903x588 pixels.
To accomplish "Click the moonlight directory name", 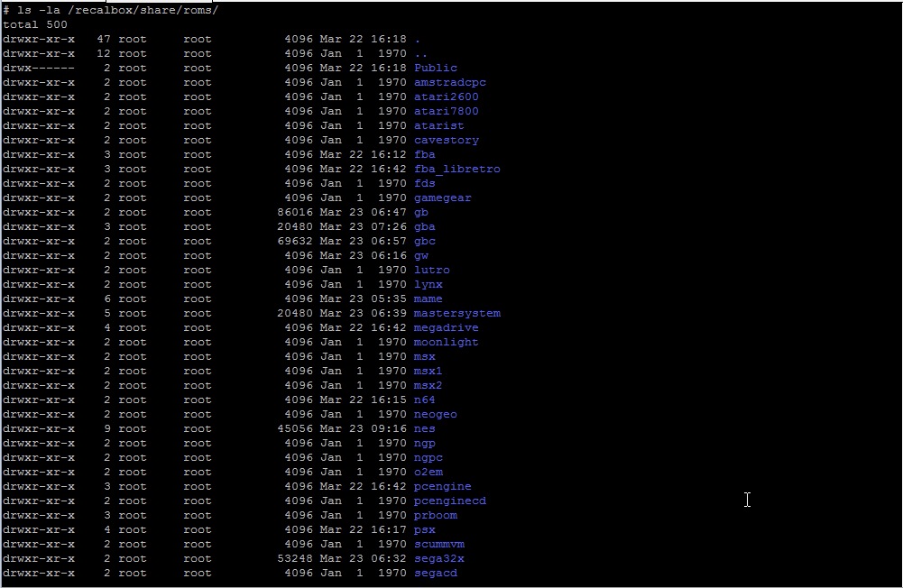I will 447,342.
